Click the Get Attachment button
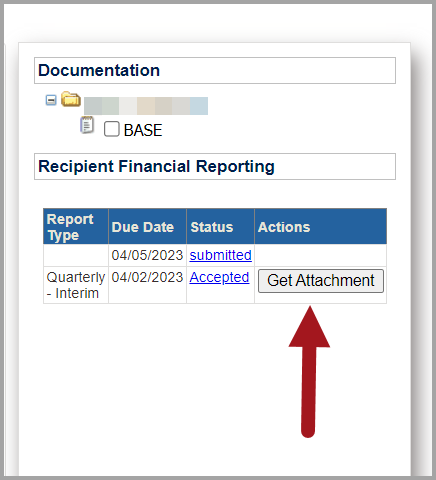The height and width of the screenshot is (480, 436). click(321, 281)
